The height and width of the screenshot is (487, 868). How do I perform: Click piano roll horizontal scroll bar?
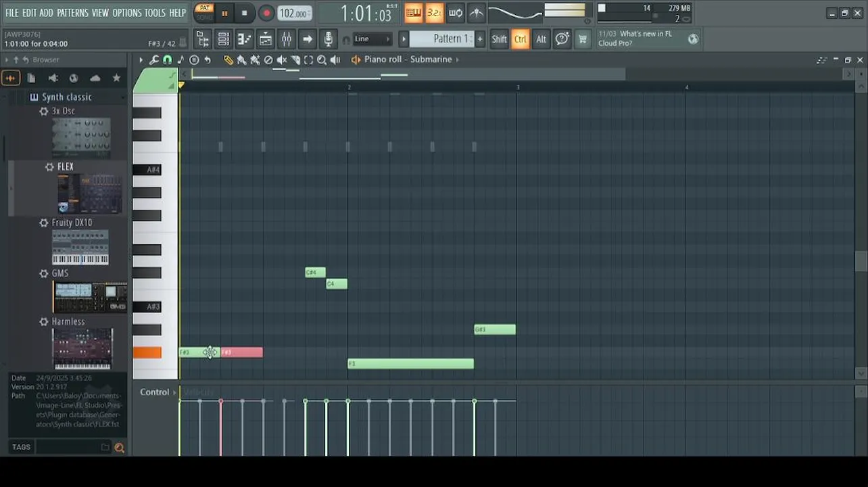click(x=408, y=74)
